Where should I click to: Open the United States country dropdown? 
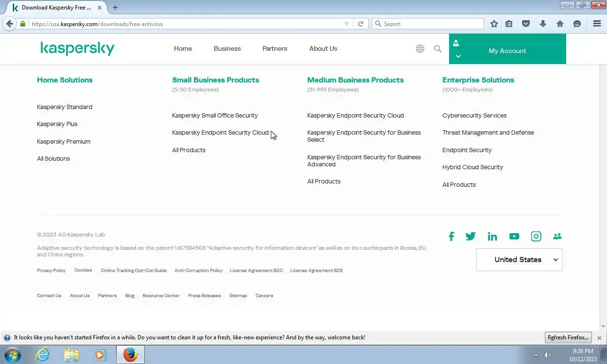click(519, 260)
